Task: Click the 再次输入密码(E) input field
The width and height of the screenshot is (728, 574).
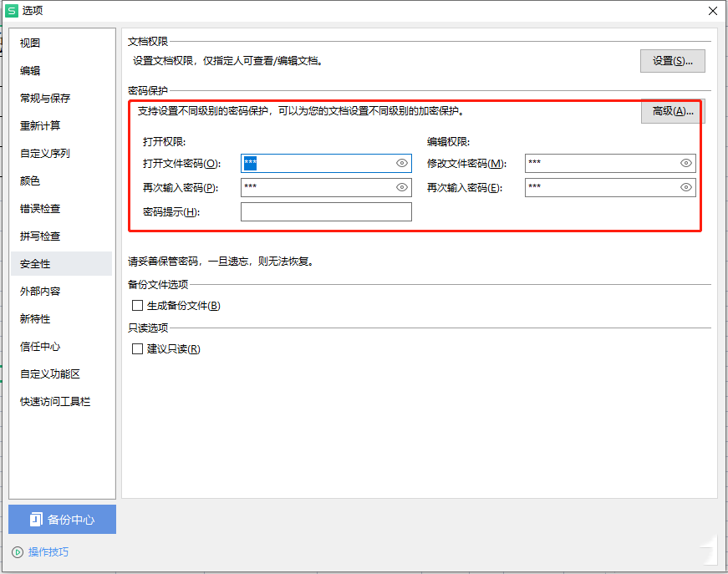Action: click(x=610, y=187)
